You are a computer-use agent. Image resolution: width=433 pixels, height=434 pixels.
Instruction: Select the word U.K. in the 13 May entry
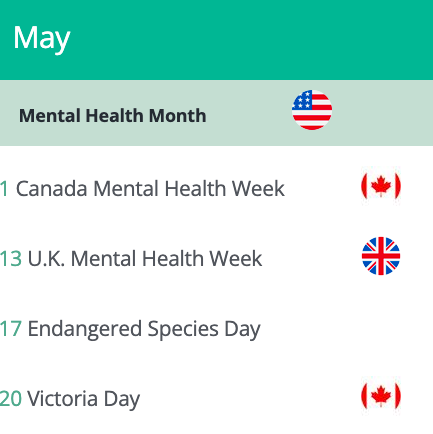click(x=46, y=259)
